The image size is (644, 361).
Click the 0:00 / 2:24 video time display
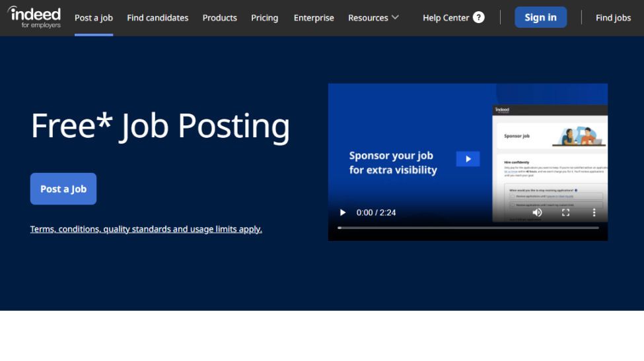click(376, 213)
